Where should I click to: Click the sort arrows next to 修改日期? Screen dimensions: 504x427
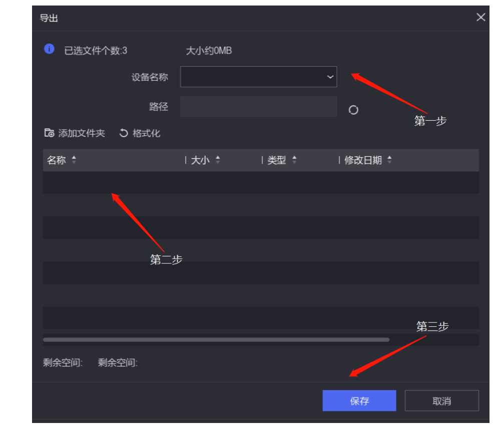(x=389, y=160)
